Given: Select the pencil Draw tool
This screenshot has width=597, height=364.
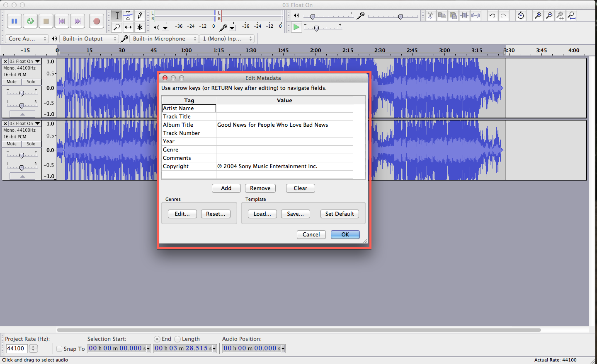Looking at the screenshot, I should pyautogui.click(x=140, y=16).
